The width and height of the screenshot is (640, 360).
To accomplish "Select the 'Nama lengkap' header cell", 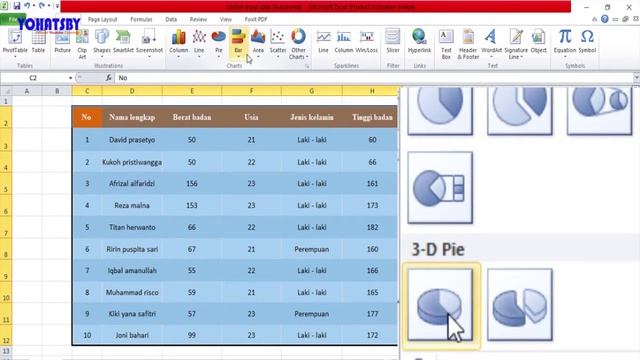I will point(132,117).
